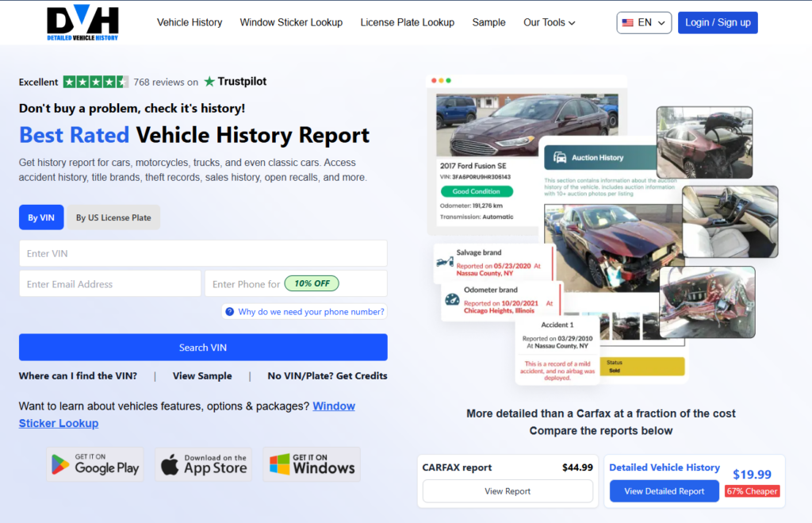Click the DVH Detailed Vehicle History logo

(82, 23)
